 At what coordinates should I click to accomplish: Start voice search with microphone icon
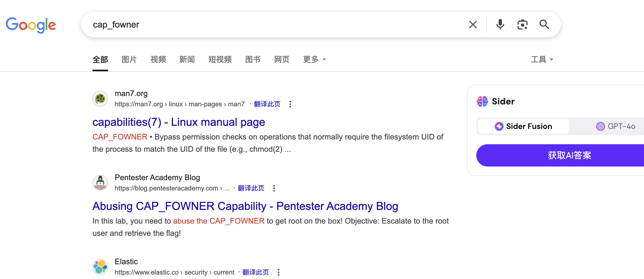[500, 25]
